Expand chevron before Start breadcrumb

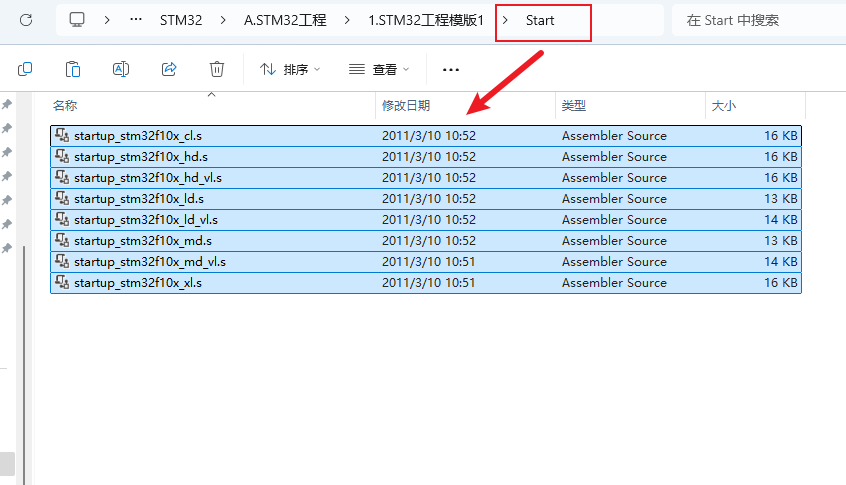point(505,21)
